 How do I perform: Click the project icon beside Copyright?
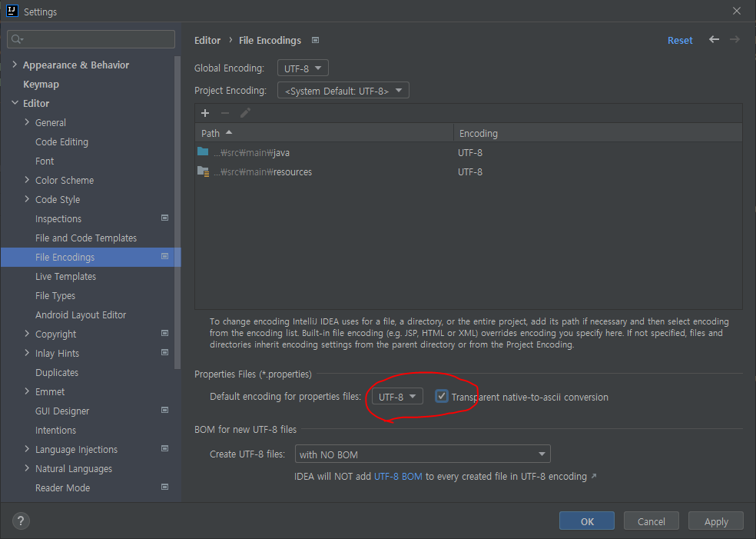165,334
